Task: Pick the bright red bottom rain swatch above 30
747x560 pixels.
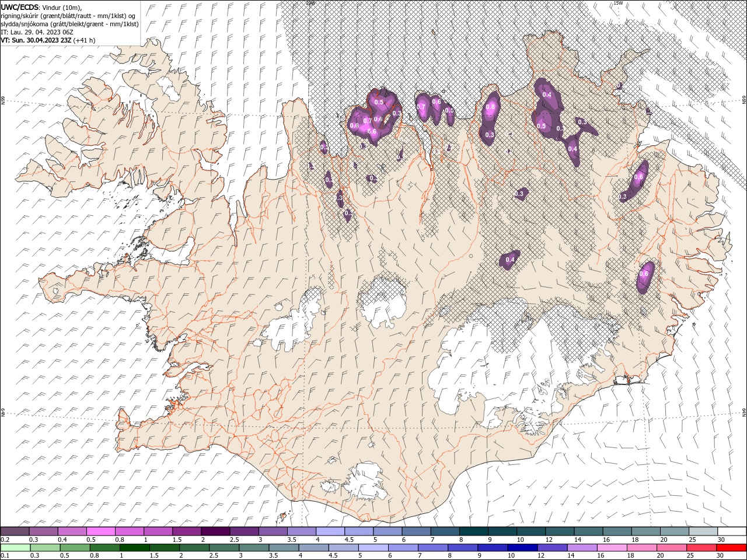Action: coord(731,548)
